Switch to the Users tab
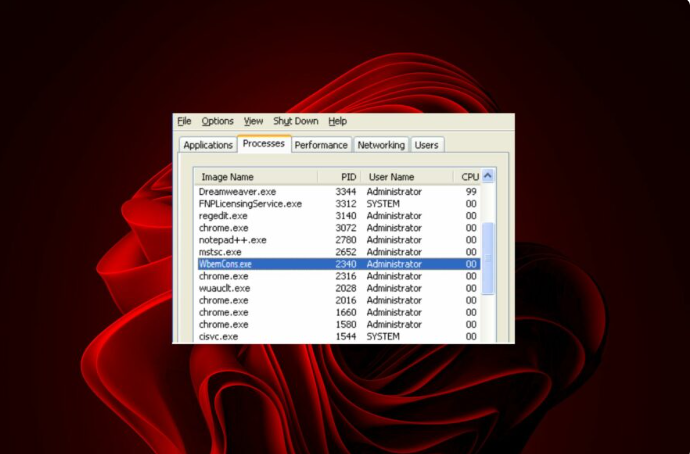The height and width of the screenshot is (454, 690). pos(426,145)
